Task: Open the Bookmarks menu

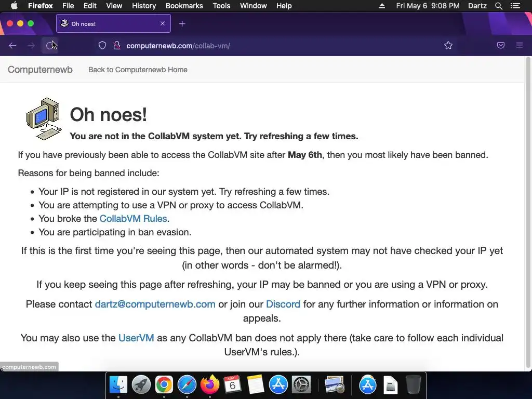Action: [x=184, y=6]
